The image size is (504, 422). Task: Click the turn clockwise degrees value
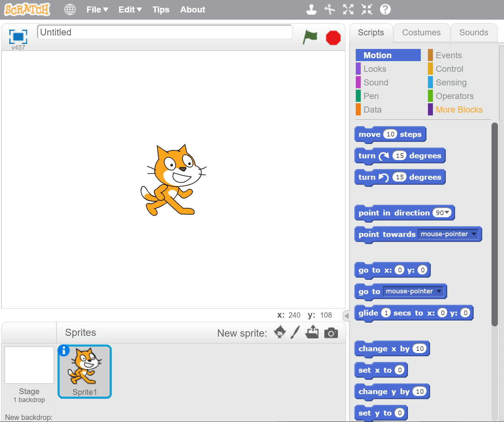pos(400,155)
